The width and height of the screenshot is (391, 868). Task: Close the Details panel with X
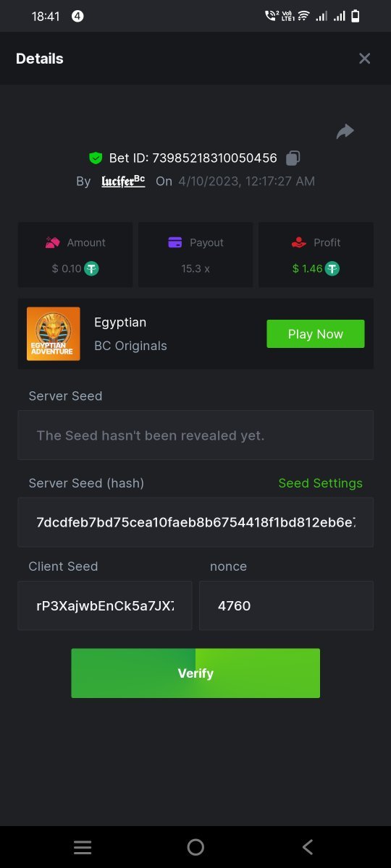click(x=365, y=59)
